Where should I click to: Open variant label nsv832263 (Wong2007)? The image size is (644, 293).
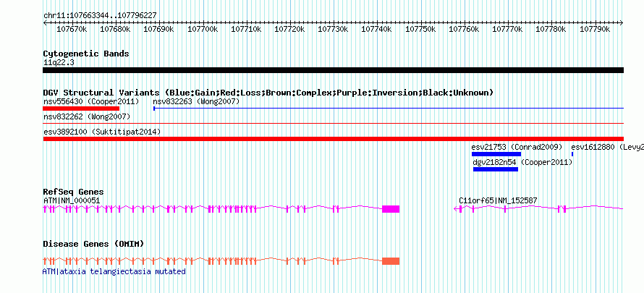coord(196,101)
